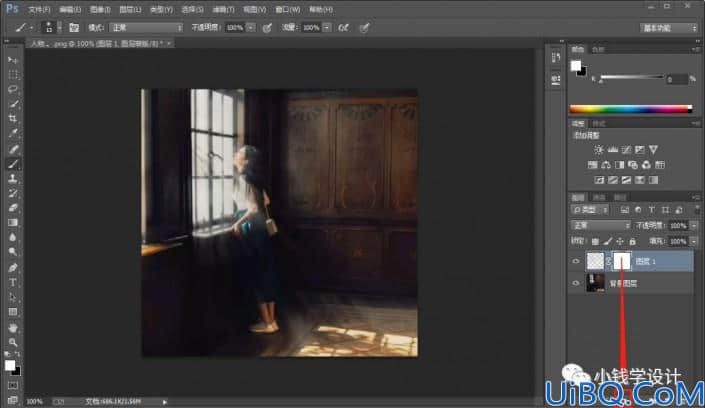The image size is (705, 408).
Task: Open the Edit menu
Action: pyautogui.click(x=70, y=9)
